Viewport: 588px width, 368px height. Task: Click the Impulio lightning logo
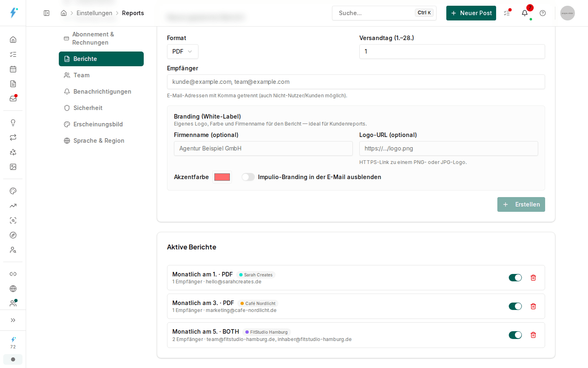[13, 13]
